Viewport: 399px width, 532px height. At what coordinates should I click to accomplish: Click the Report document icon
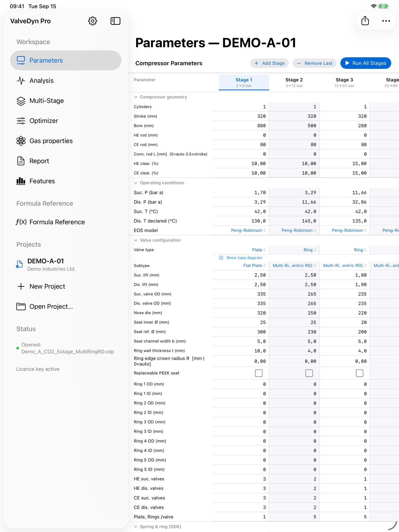(x=21, y=161)
